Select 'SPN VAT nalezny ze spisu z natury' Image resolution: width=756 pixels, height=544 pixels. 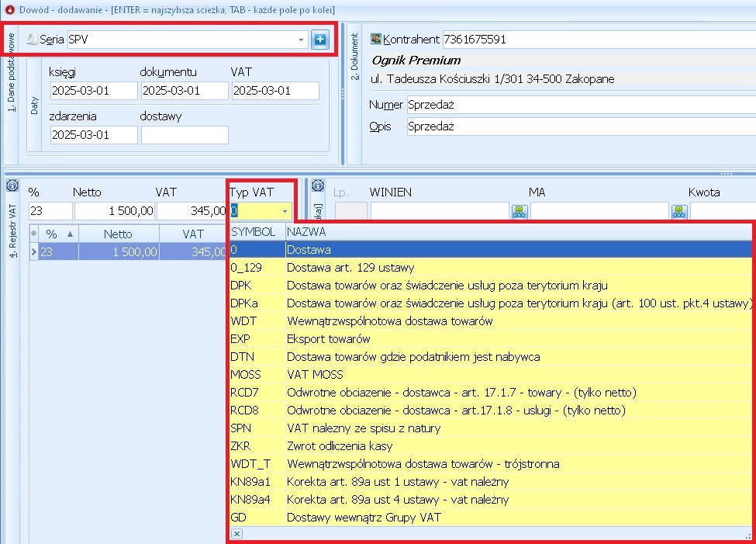(491, 428)
